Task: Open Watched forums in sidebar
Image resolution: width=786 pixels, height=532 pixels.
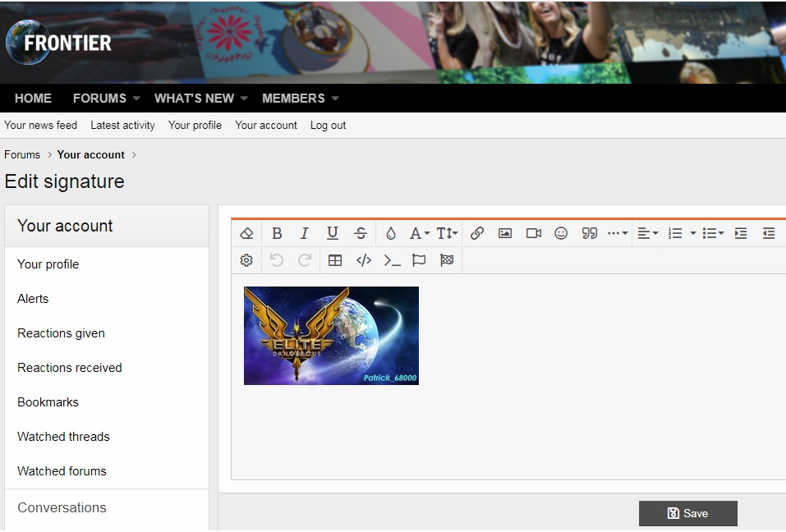Action: (107, 471)
